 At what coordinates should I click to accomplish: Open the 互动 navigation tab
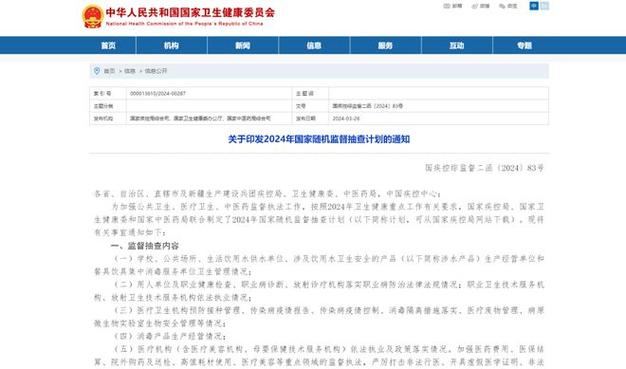[x=457, y=46]
